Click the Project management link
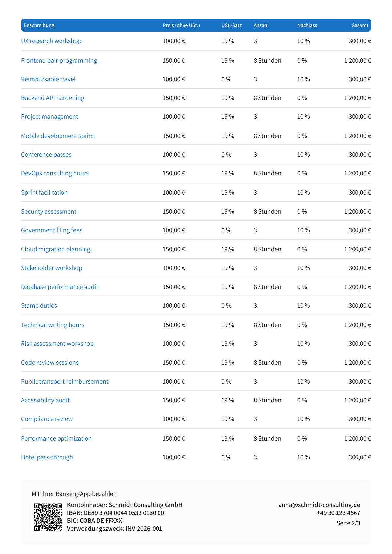392x554 pixels. click(x=49, y=117)
